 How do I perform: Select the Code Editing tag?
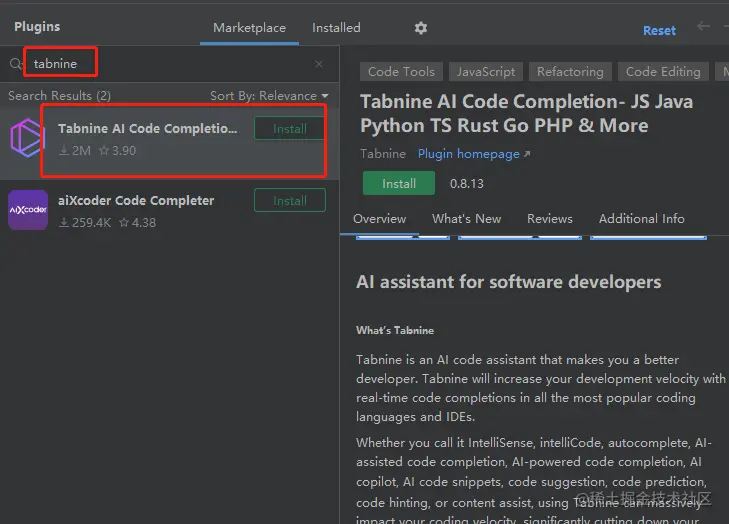[x=663, y=72]
